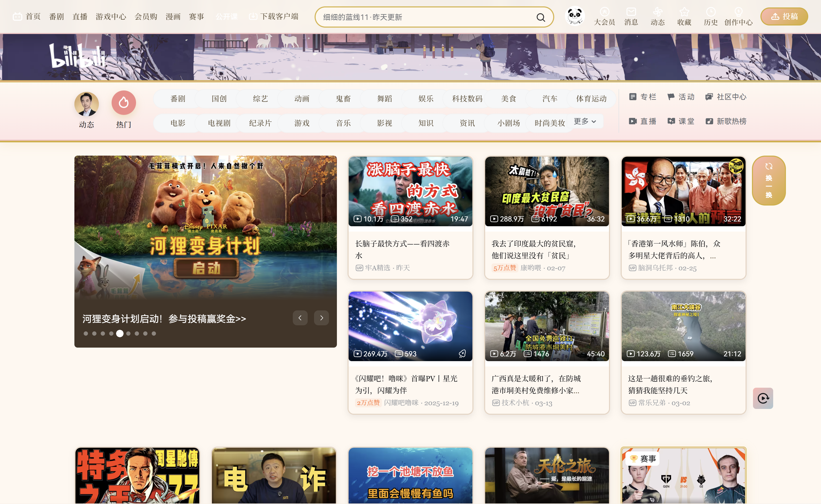Select the fifth carousel dot indicator
The width and height of the screenshot is (821, 504).
[x=120, y=333]
